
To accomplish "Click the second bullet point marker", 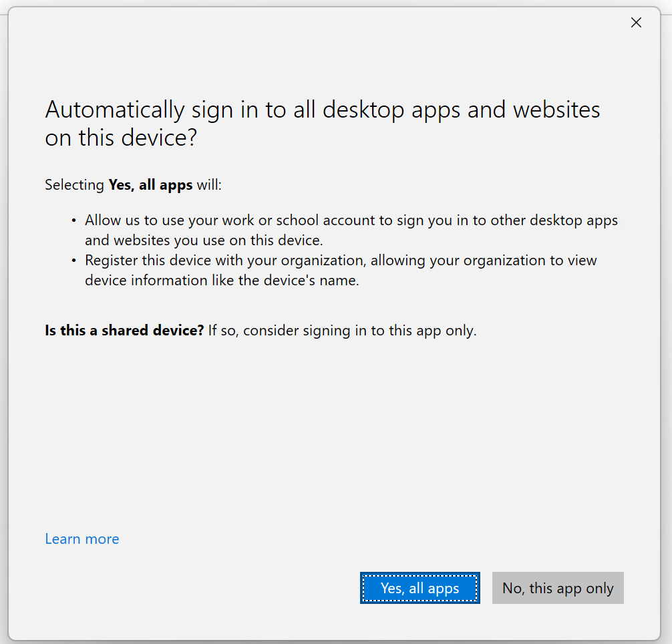I will (x=73, y=261).
